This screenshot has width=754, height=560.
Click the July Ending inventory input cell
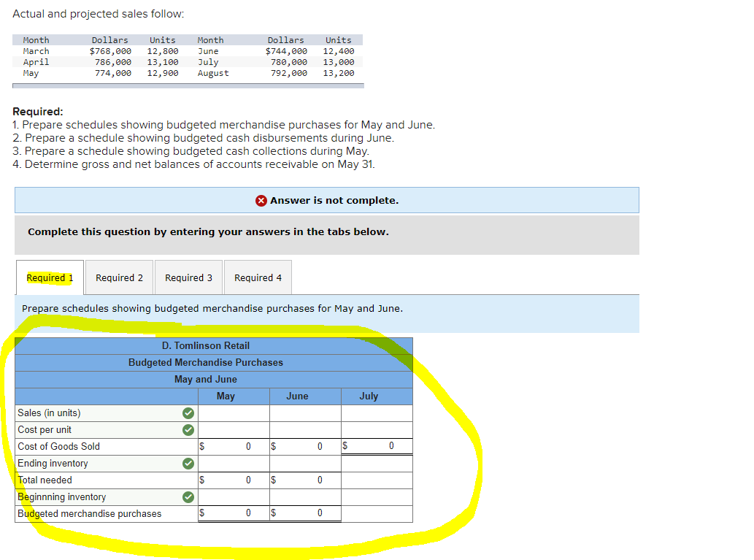[x=377, y=463]
